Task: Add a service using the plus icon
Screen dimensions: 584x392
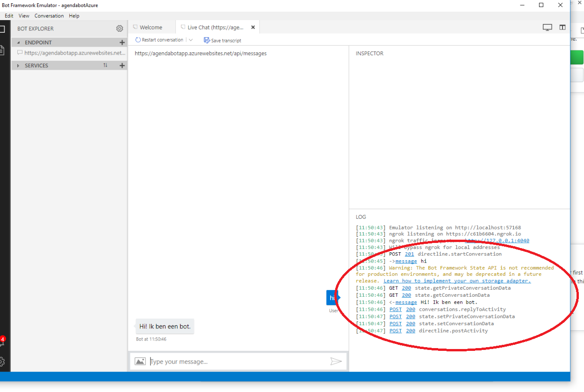Action: tap(122, 65)
